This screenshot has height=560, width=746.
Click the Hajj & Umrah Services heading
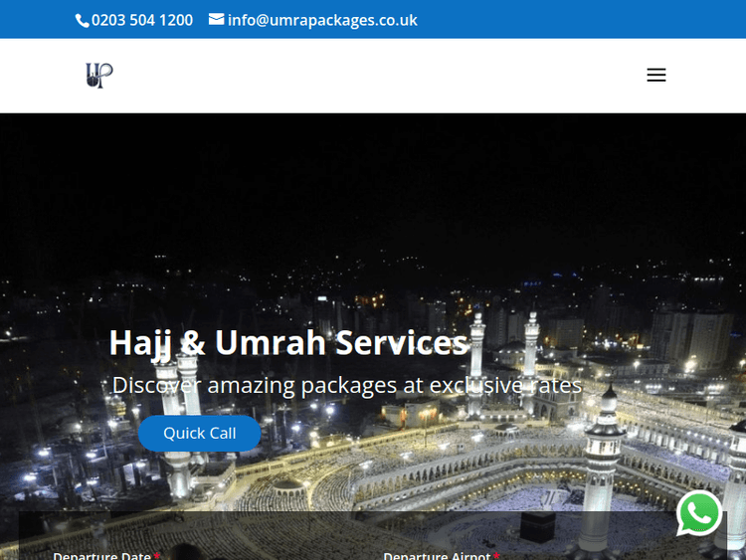coord(288,343)
